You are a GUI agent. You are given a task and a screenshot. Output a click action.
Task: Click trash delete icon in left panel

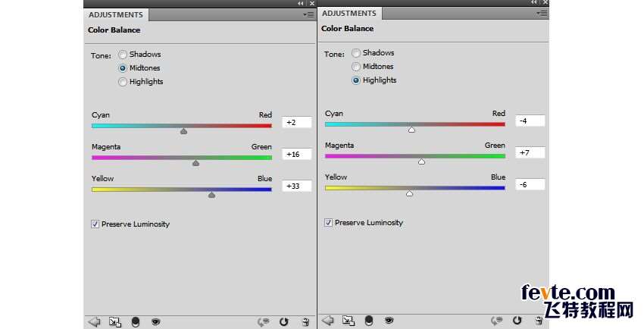(x=305, y=322)
